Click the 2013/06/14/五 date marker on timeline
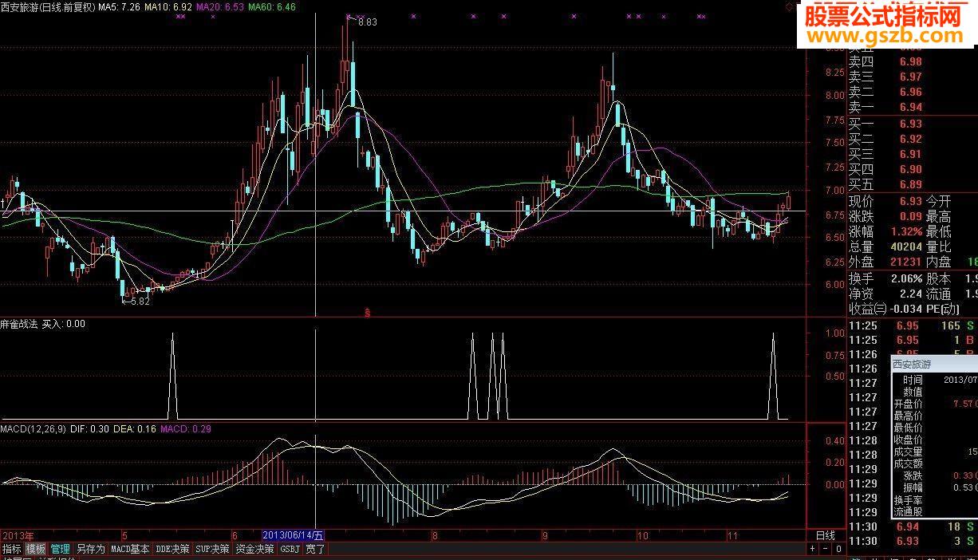 (x=294, y=534)
